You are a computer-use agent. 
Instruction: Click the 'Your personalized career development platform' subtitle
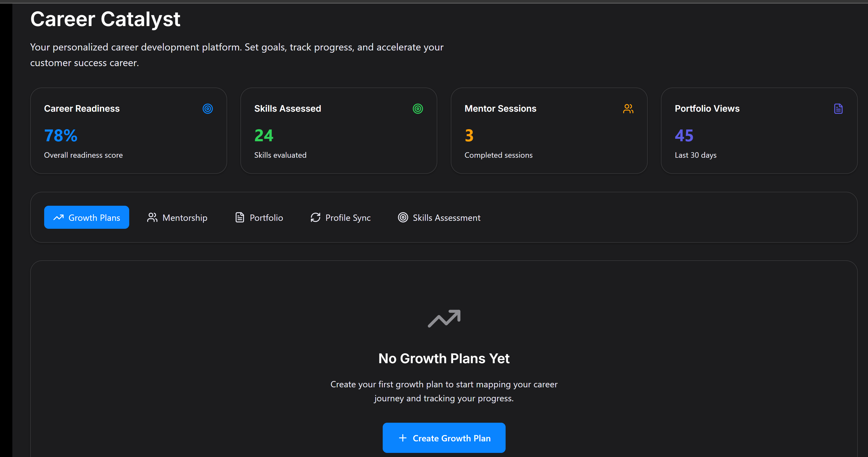(236, 55)
